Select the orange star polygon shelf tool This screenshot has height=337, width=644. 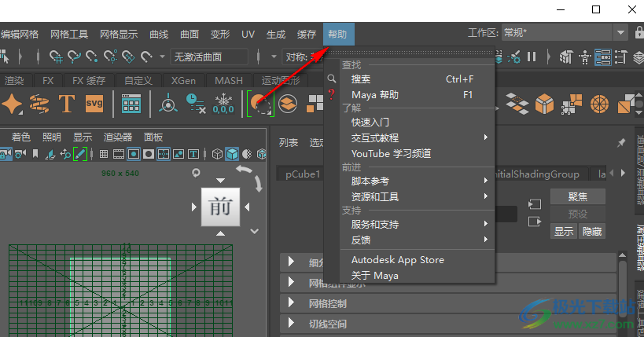12,104
